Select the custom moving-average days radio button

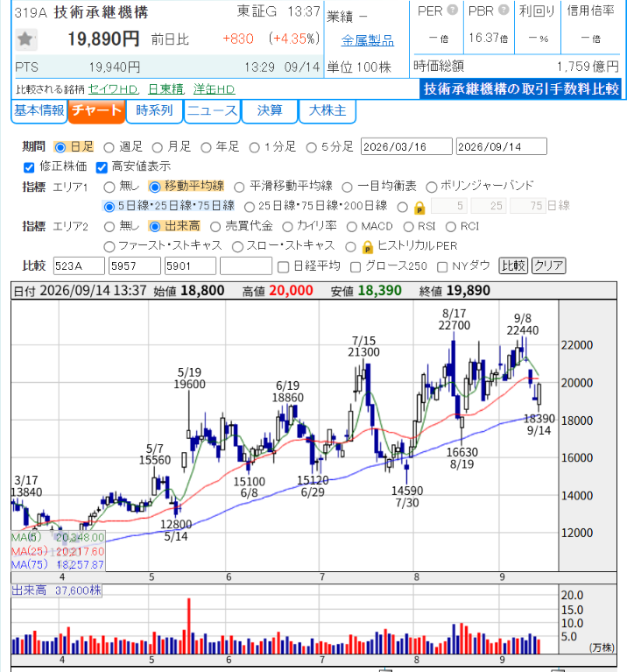click(402, 207)
